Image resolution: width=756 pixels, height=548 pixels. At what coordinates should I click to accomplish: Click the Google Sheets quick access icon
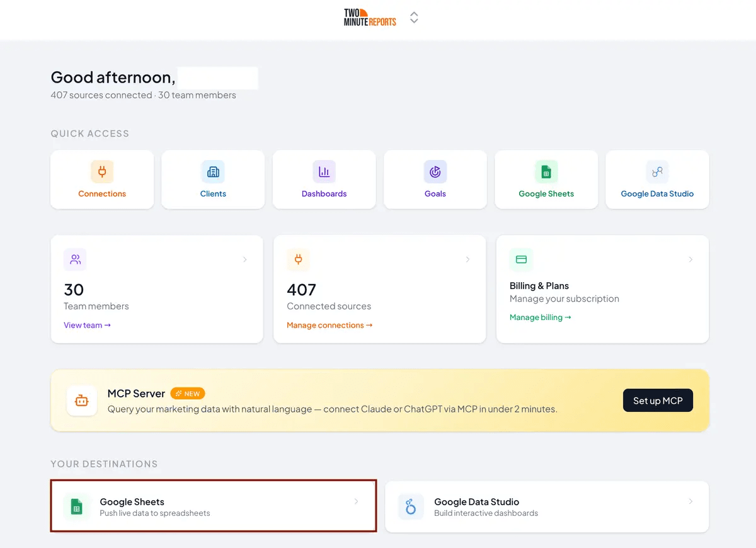click(x=546, y=171)
